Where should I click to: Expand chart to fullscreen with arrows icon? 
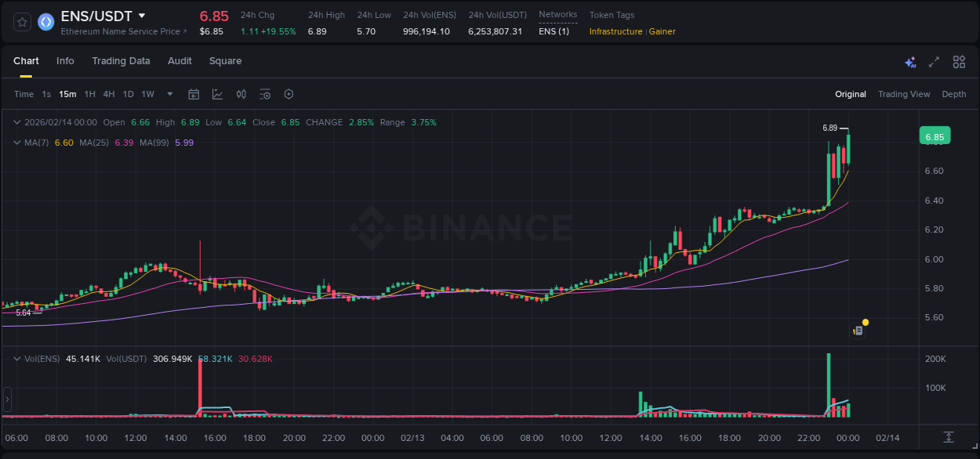[933, 61]
